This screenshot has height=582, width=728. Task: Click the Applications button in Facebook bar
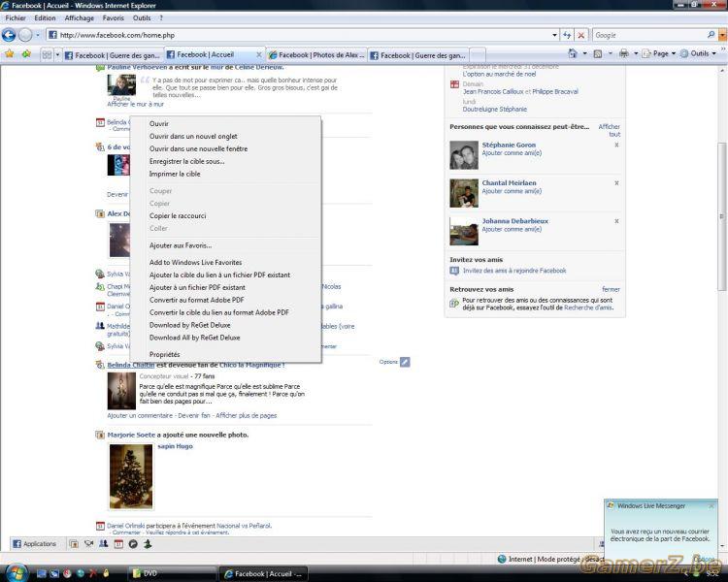pos(35,543)
